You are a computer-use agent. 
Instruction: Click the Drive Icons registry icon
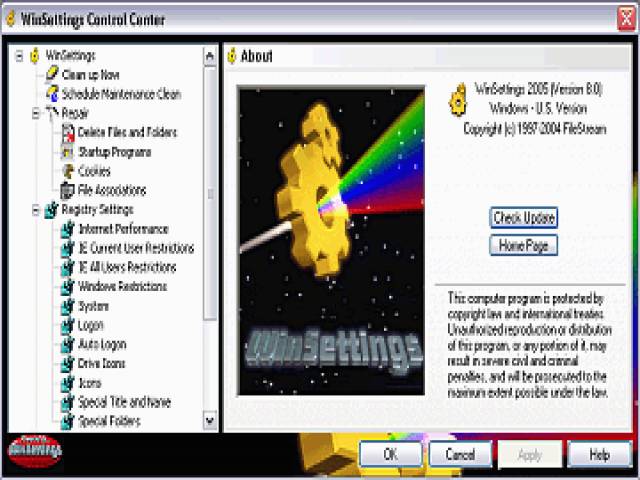[x=67, y=364]
